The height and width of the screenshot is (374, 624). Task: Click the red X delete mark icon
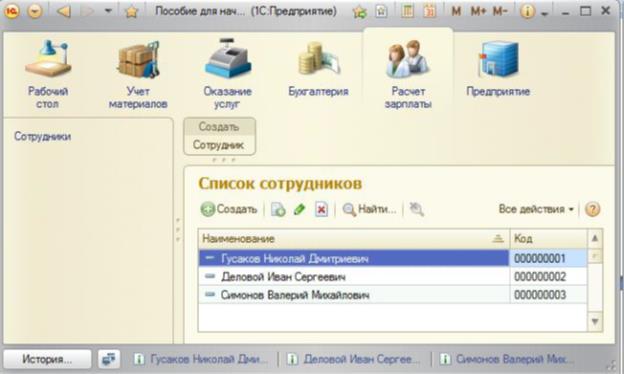tap(321, 209)
